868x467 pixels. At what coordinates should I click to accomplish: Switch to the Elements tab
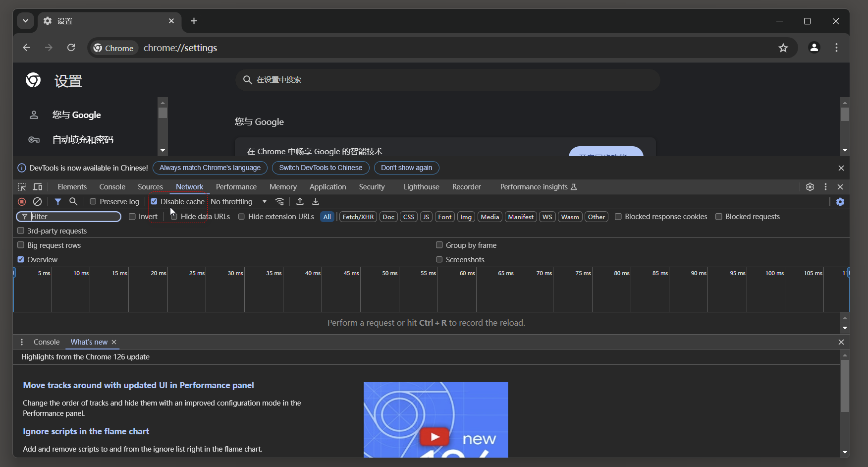[72, 187]
